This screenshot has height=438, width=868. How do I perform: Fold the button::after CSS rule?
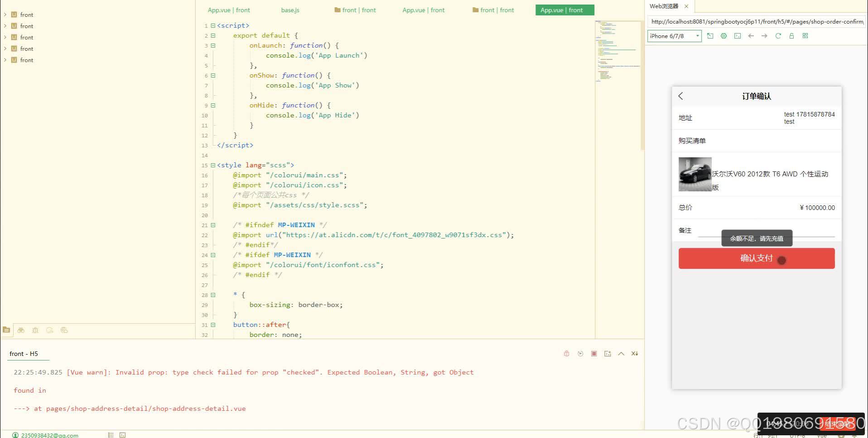(x=213, y=325)
